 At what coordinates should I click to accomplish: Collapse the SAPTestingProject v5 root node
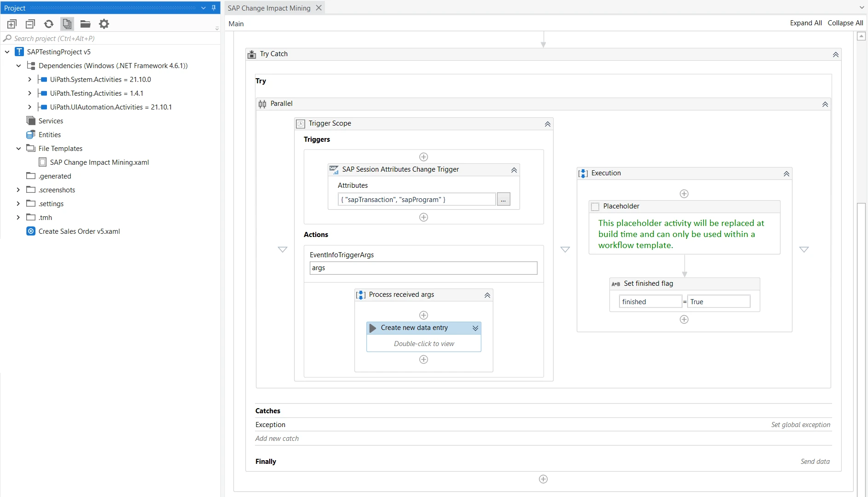tap(7, 52)
